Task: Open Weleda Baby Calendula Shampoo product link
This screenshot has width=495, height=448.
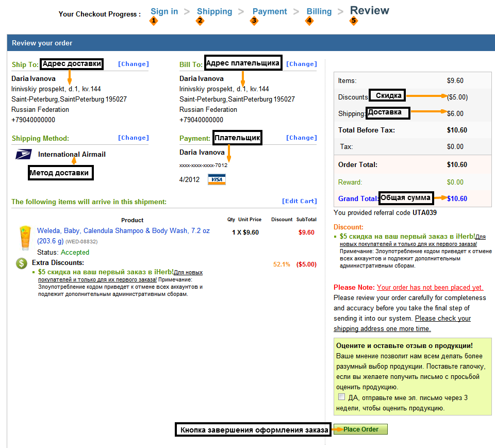Action: 123,236
